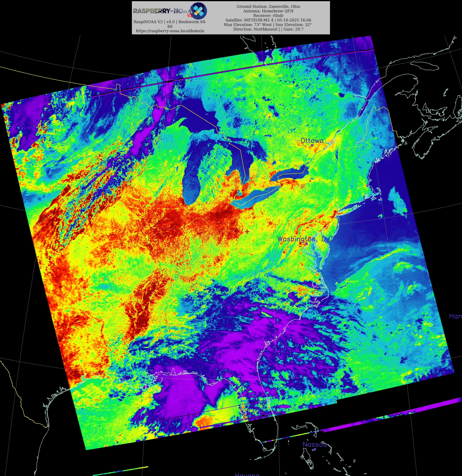462x476 pixels.
Task: Select the Washington, D.C. dot marker
Action: 306,244
